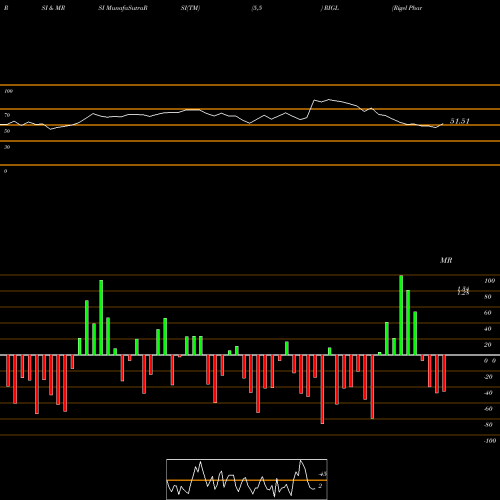The image size is (500, 500).
Task: Click the MR axis label 100
Action: coord(489,281)
